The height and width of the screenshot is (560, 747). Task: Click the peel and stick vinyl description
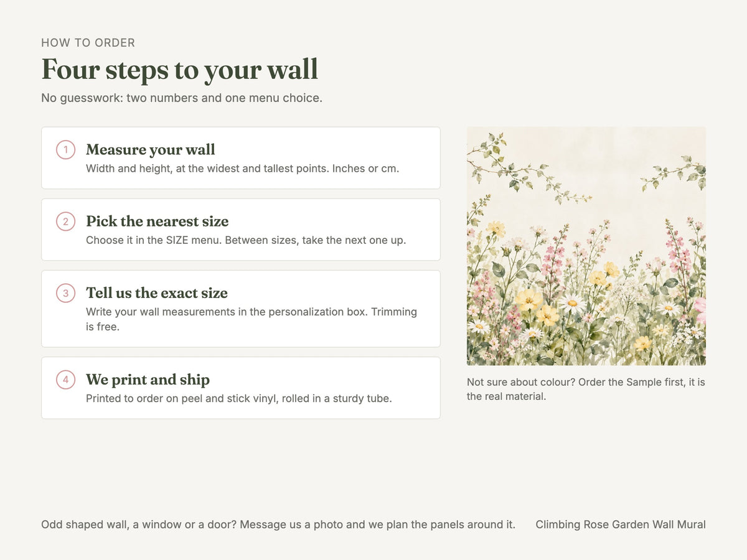pyautogui.click(x=239, y=398)
